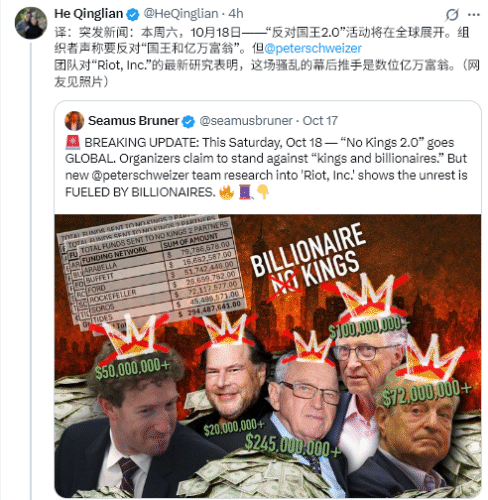Open the @seamusbruner handle
This screenshot has height=500, width=488.
(246, 121)
